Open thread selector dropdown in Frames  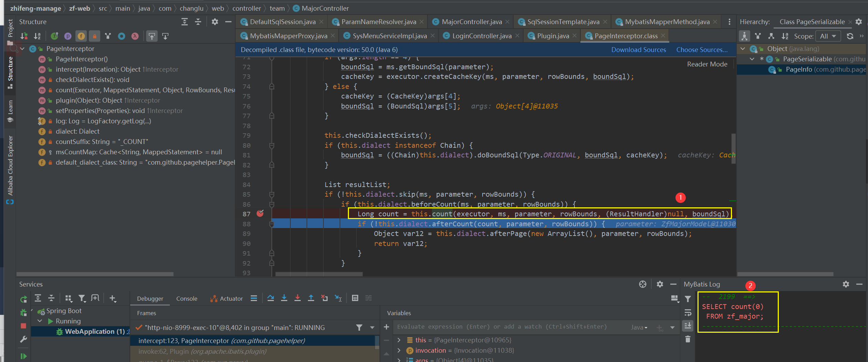pos(372,327)
